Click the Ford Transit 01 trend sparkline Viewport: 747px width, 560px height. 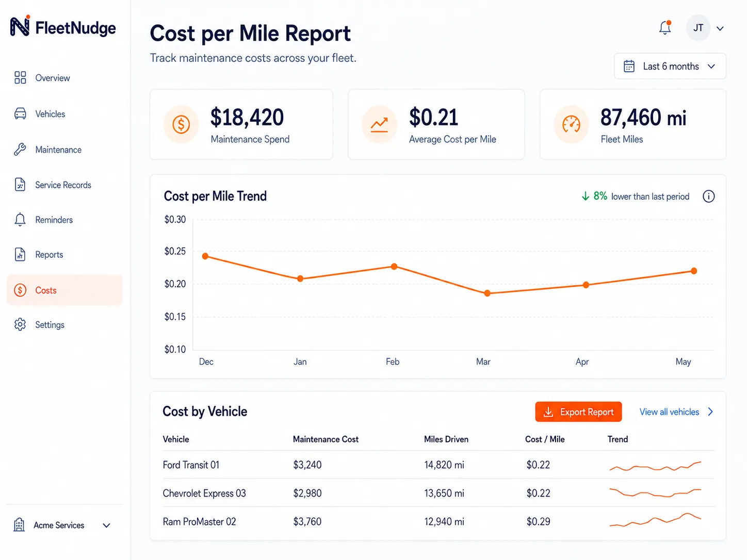pyautogui.click(x=655, y=466)
